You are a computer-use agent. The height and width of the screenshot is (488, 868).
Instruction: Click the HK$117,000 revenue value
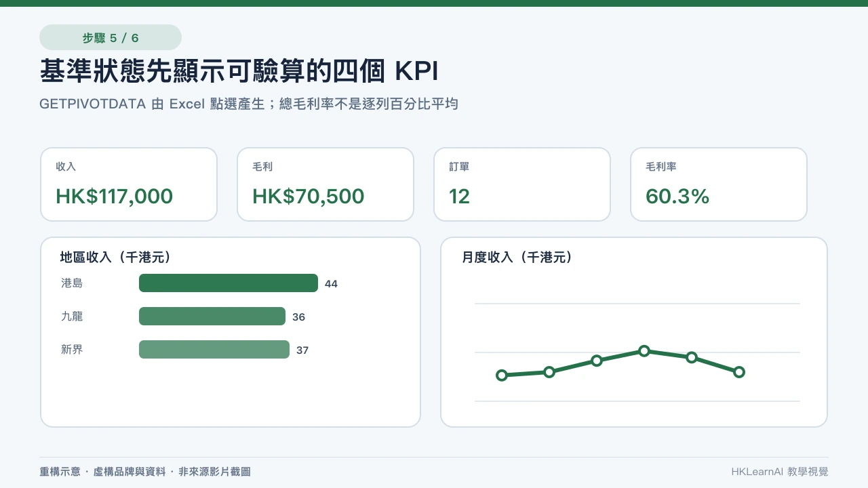(114, 197)
